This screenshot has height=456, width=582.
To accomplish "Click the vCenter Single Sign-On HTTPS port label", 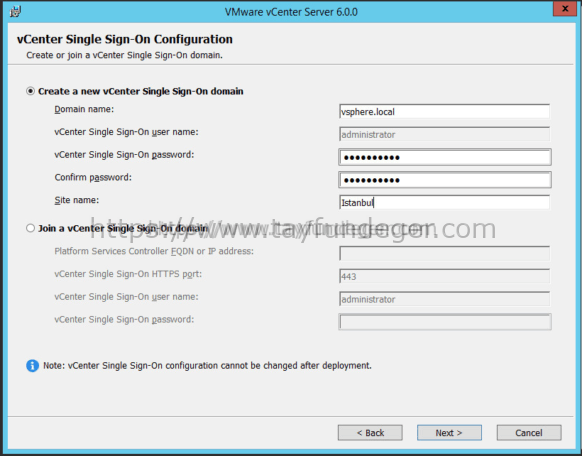I will 128,274.
